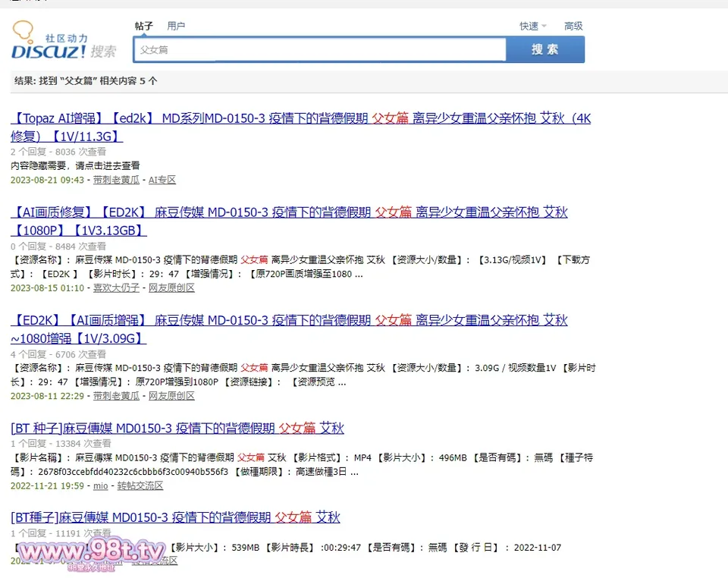Open the author link on the 2023-08-15 post

(116, 287)
